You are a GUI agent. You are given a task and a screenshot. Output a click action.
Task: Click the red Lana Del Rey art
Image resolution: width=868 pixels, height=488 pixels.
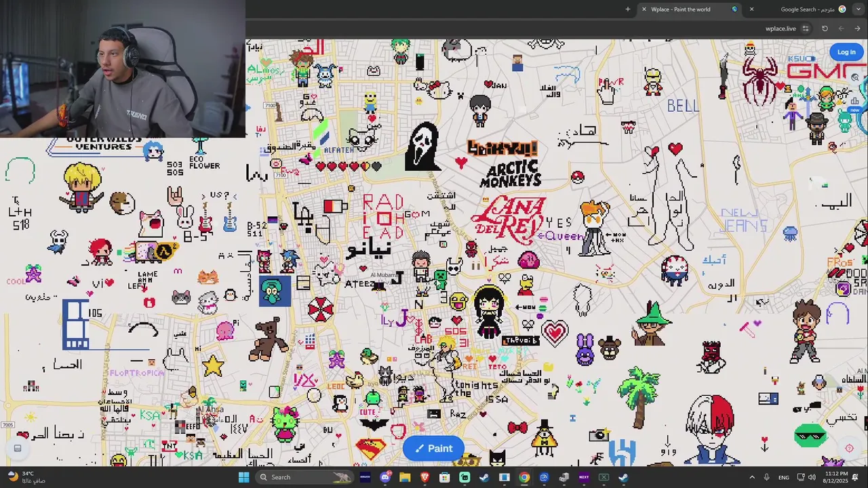point(509,219)
